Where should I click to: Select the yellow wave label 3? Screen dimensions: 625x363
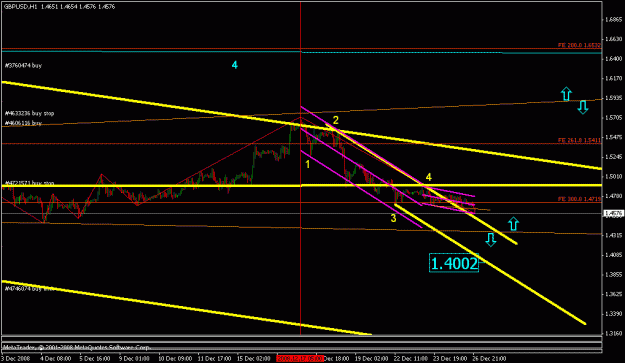pos(393,218)
